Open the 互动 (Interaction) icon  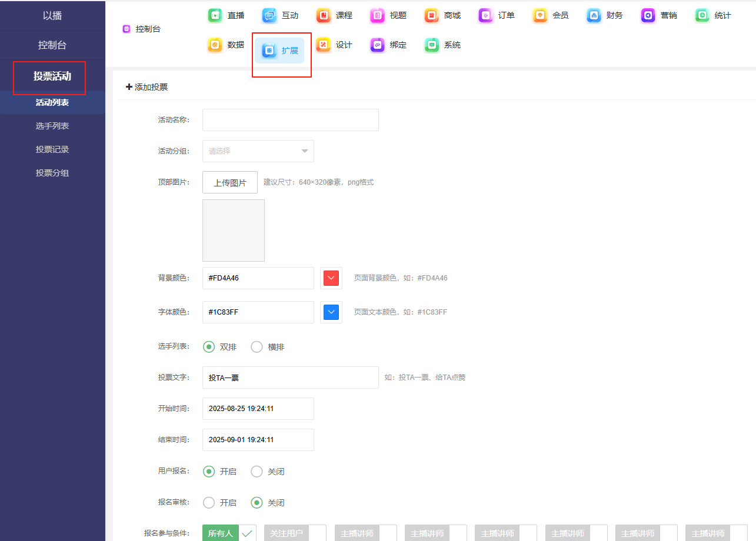tap(269, 16)
